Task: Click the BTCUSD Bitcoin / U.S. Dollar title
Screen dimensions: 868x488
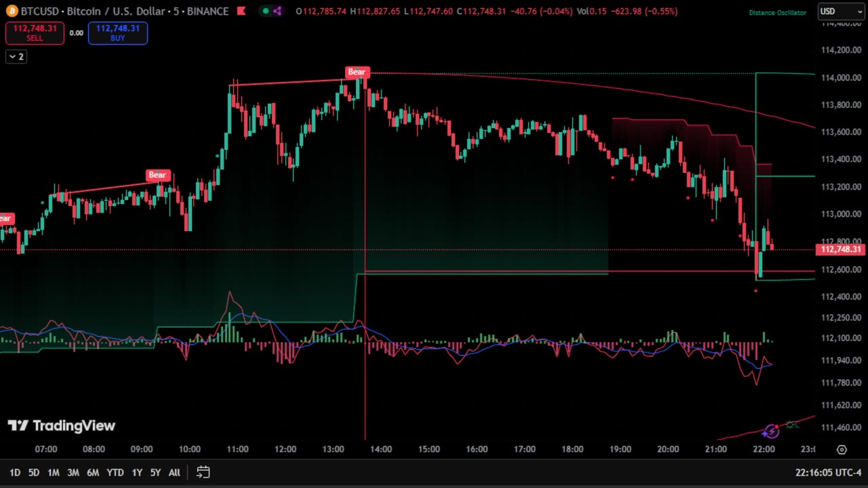Action: [125, 12]
